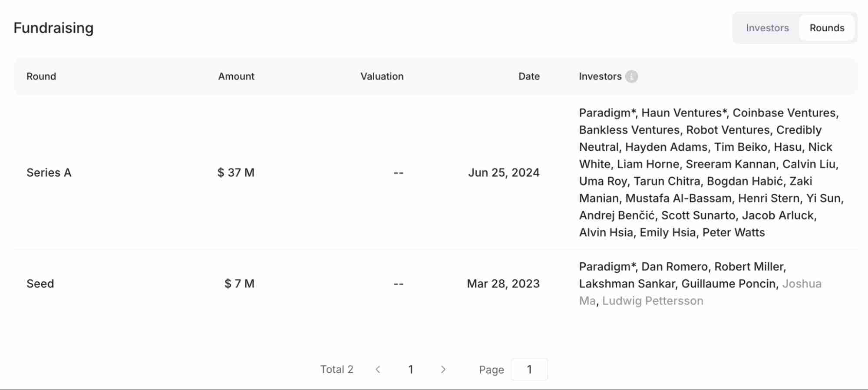Click the Date column header

[x=528, y=76]
